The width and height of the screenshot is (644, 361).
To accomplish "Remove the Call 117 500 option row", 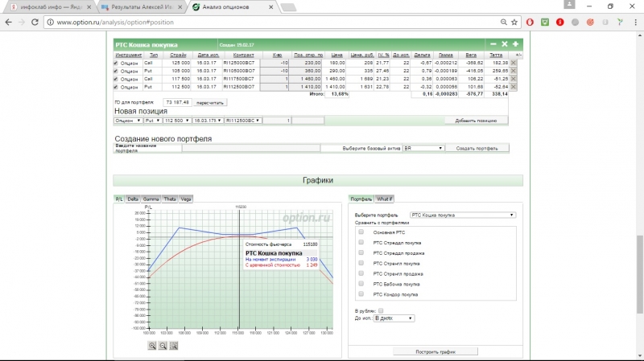I will pyautogui.click(x=514, y=79).
